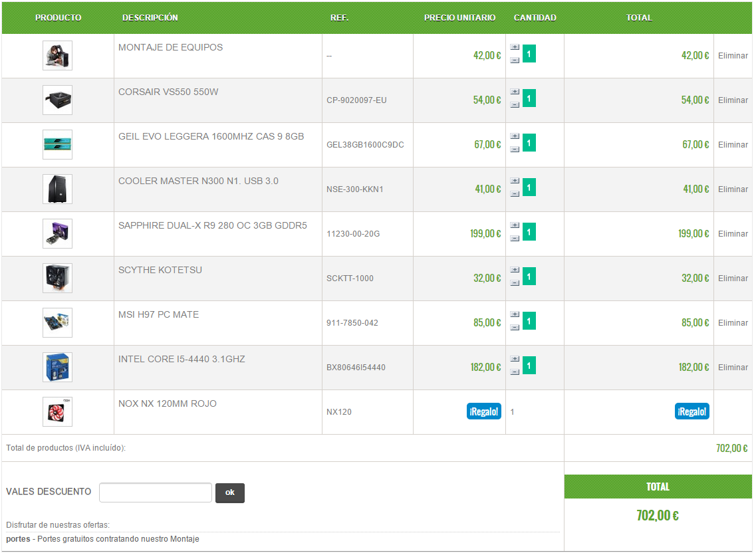Click reference code GEL38GB1600C9DC
Screen dimensions: 756x555
coord(365,145)
